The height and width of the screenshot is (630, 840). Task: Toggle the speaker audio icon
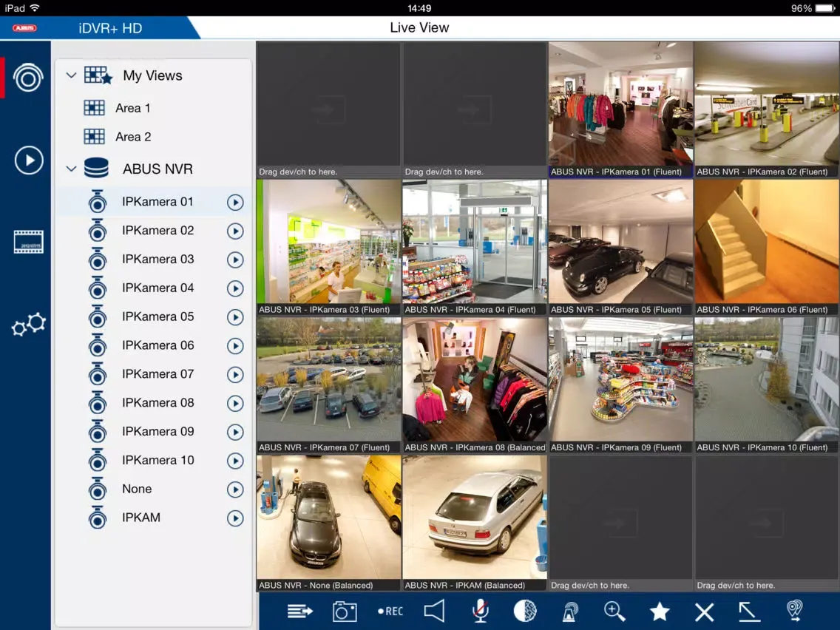click(435, 611)
